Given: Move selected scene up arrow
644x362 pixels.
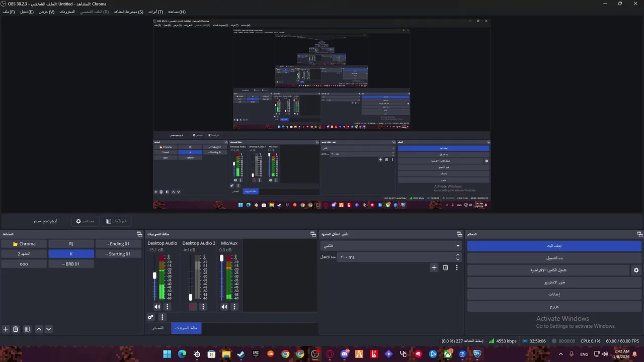Looking at the screenshot, I should 39,329.
